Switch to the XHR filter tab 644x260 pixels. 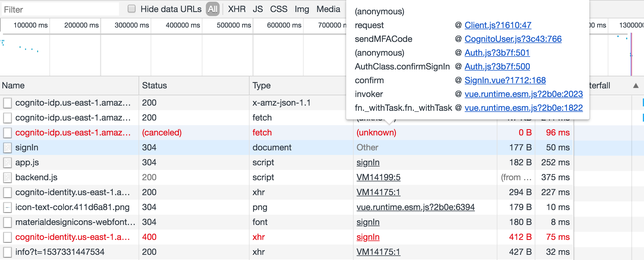tap(236, 9)
